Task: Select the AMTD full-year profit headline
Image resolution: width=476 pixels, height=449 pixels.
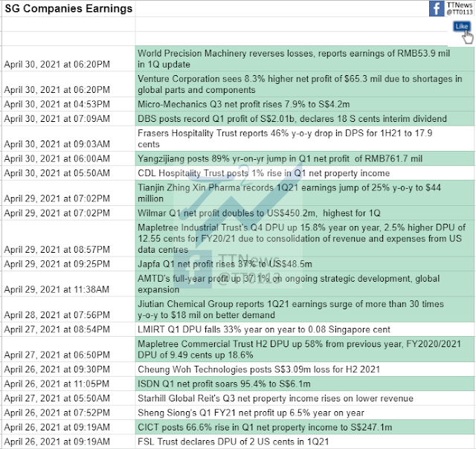Action: coord(304,284)
